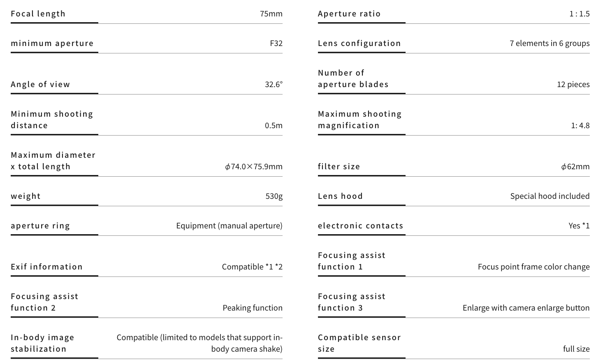Click the Minimum shooting distance label
The image size is (603, 364).
(52, 120)
